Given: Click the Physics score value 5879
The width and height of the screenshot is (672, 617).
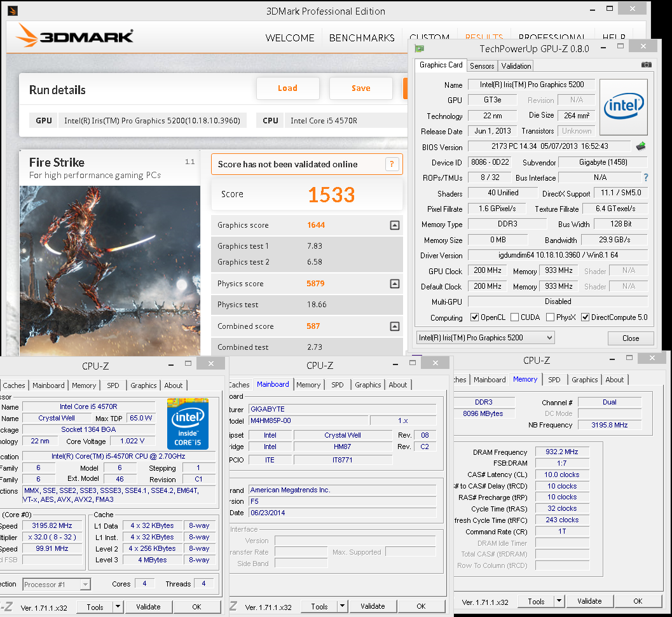Looking at the screenshot, I should click(x=315, y=284).
